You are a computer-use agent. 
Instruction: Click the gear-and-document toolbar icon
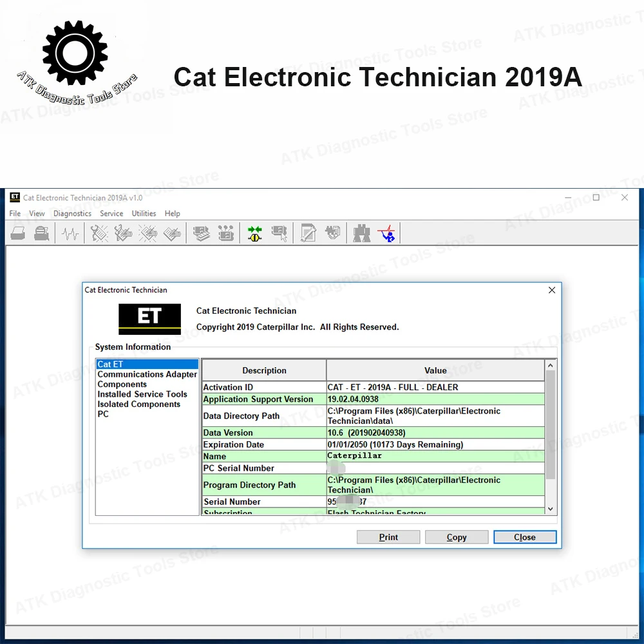pos(333,232)
